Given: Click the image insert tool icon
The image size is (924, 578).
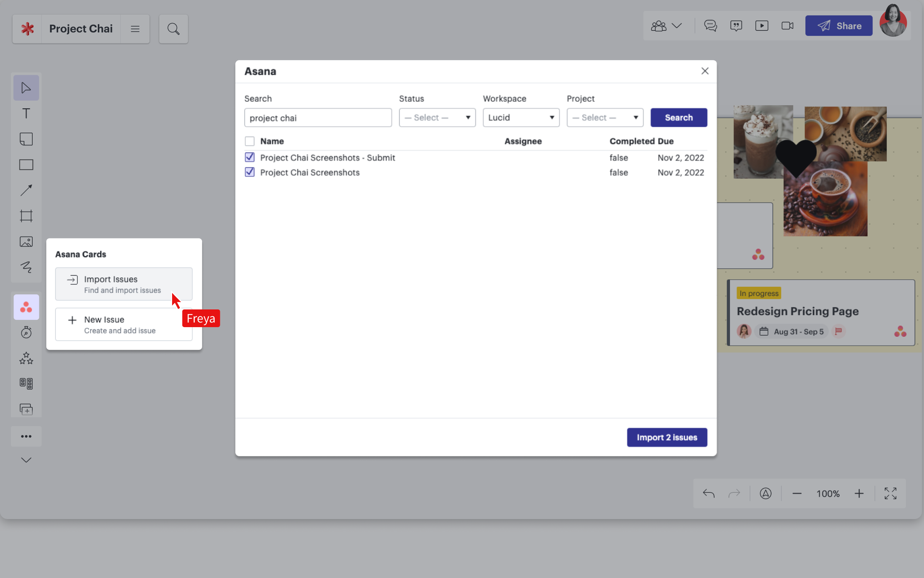Looking at the screenshot, I should pyautogui.click(x=27, y=241).
